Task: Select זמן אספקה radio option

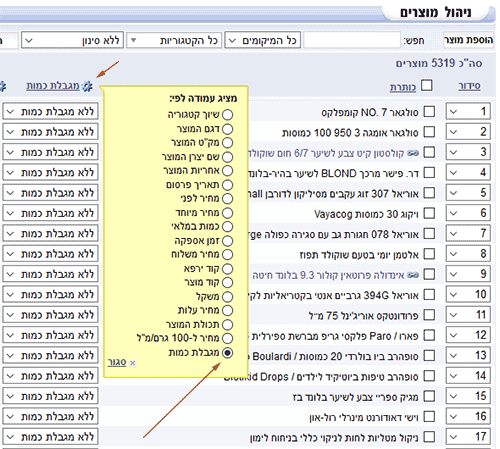Action: (227, 241)
